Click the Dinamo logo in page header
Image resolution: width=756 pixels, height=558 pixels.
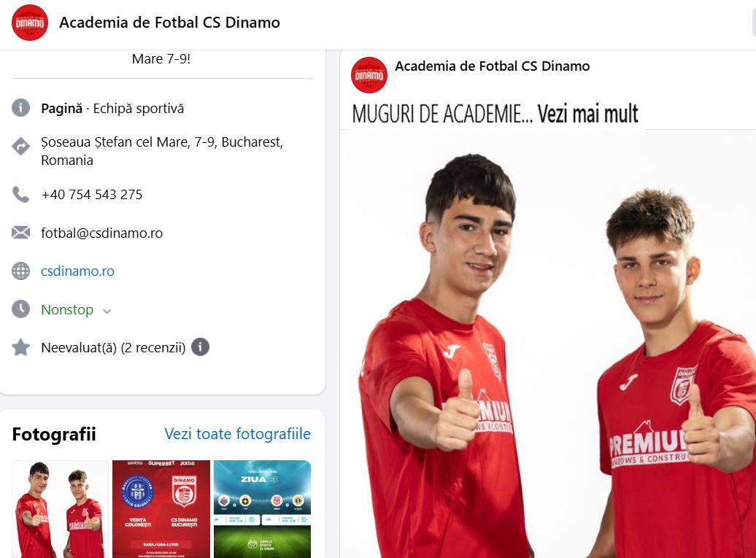[x=30, y=23]
